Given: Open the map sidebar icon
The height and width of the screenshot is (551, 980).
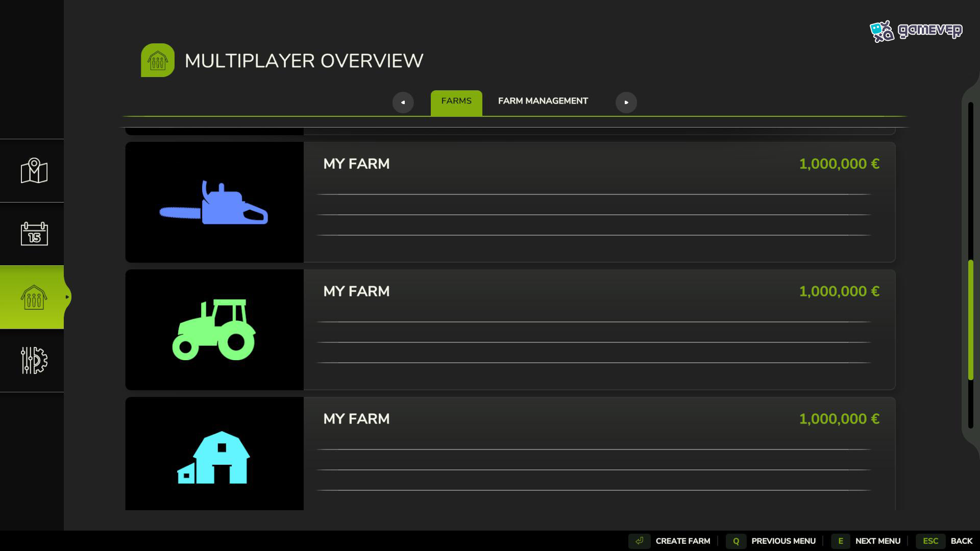Looking at the screenshot, I should click(34, 171).
